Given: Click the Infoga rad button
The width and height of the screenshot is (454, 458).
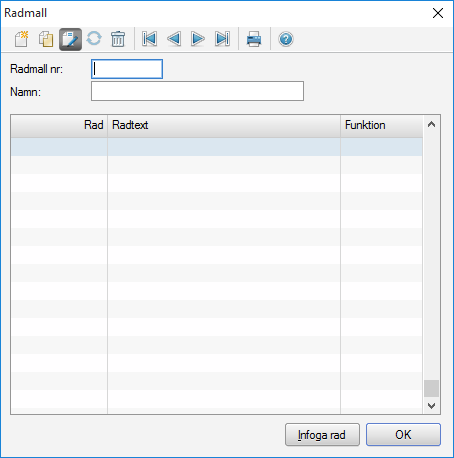Looking at the screenshot, I should pos(322,435).
